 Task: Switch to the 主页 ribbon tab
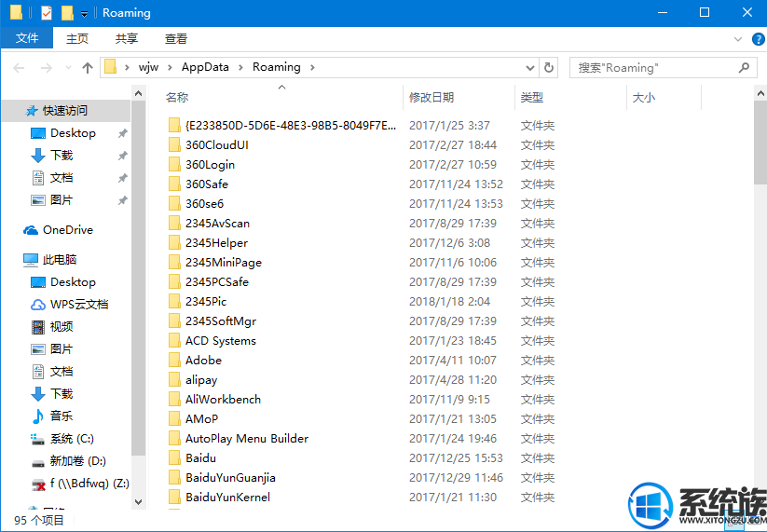click(77, 38)
